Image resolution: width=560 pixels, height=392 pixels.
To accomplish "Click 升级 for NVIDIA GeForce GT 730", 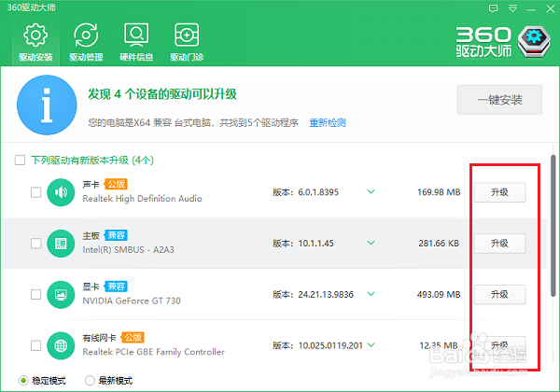I will tap(499, 295).
